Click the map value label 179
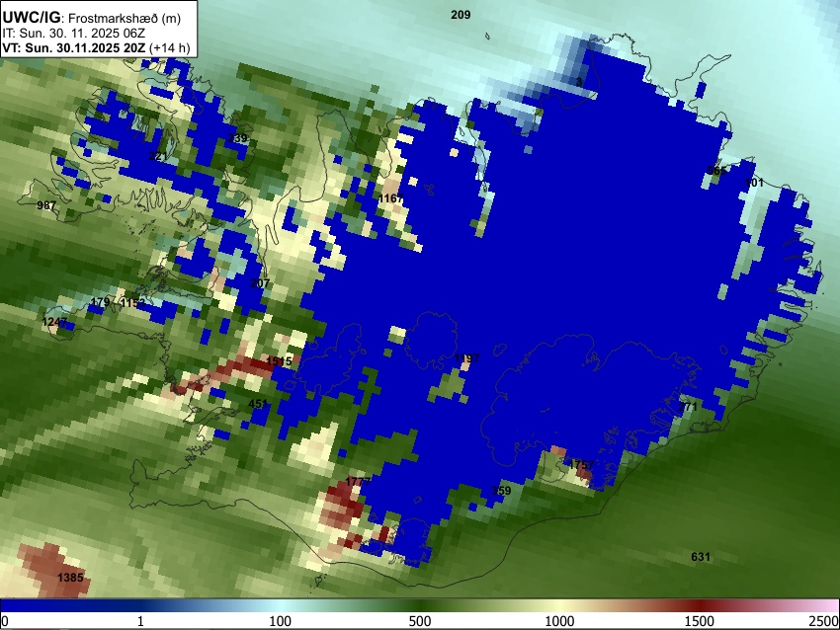The image size is (840, 630). [100, 302]
